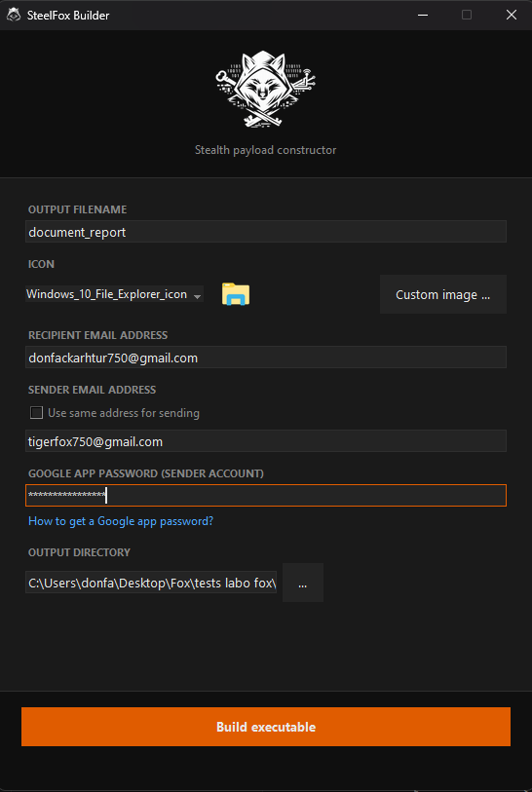Image resolution: width=532 pixels, height=792 pixels.
Task: Click the 'OUTPUT DIRECTORY' label
Action: coord(79,552)
